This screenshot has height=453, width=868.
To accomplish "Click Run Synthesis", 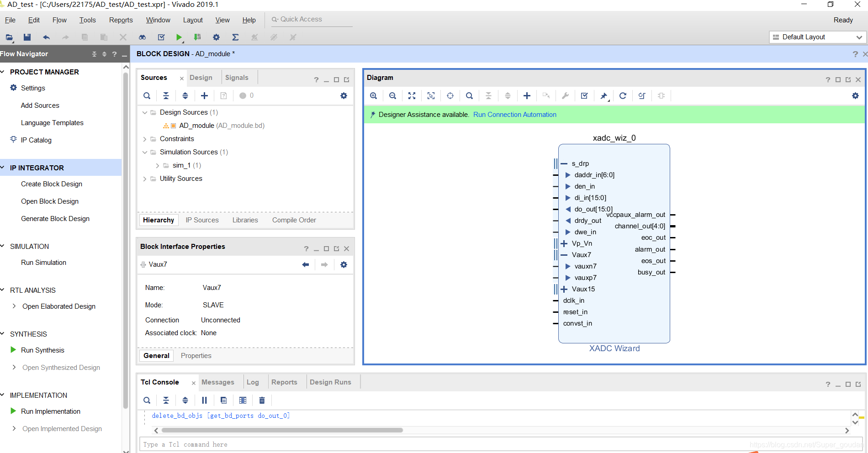I will coord(42,350).
